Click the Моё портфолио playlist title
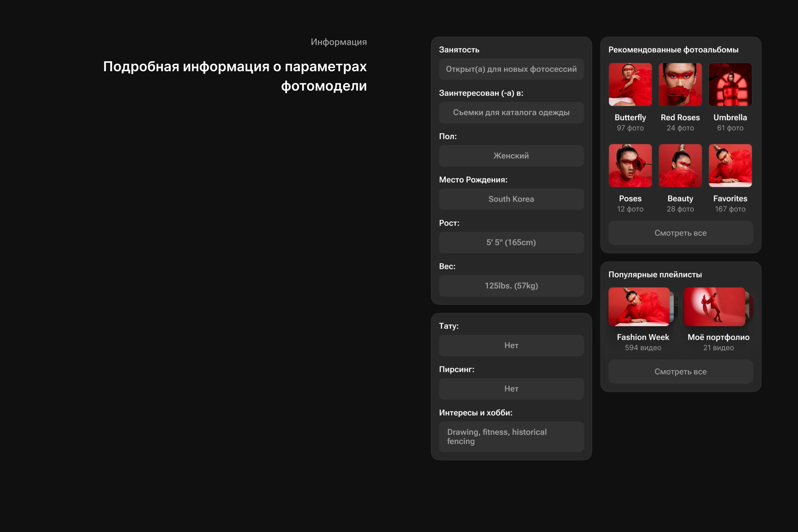 point(718,337)
